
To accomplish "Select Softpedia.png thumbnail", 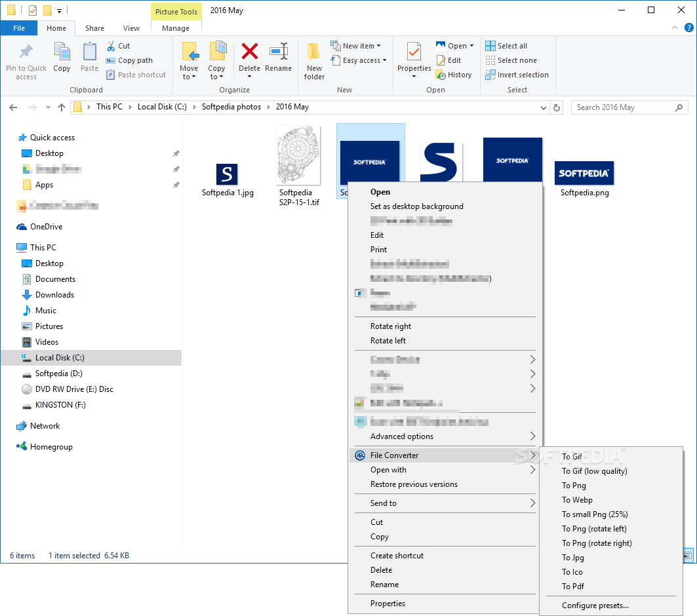I will tap(584, 173).
